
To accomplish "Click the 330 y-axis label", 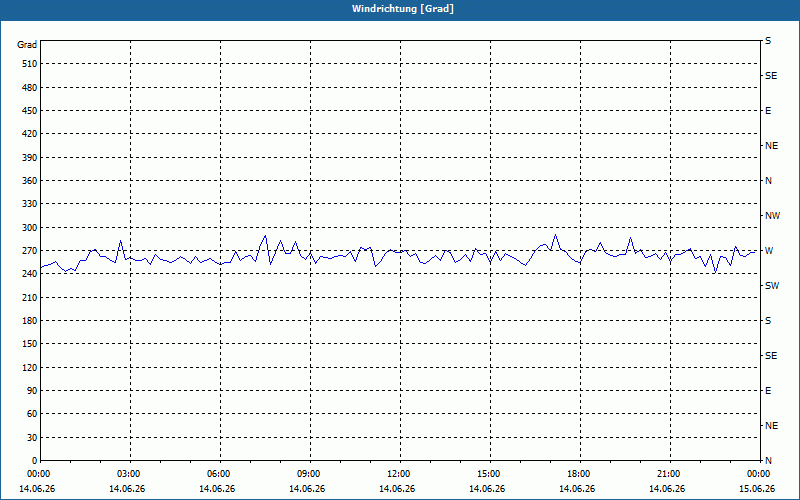I will [30, 204].
